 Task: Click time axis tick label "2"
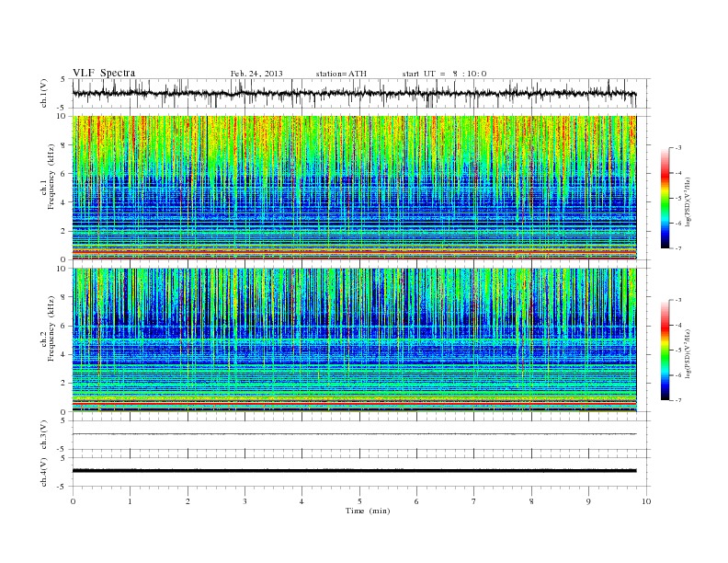pyautogui.click(x=188, y=501)
